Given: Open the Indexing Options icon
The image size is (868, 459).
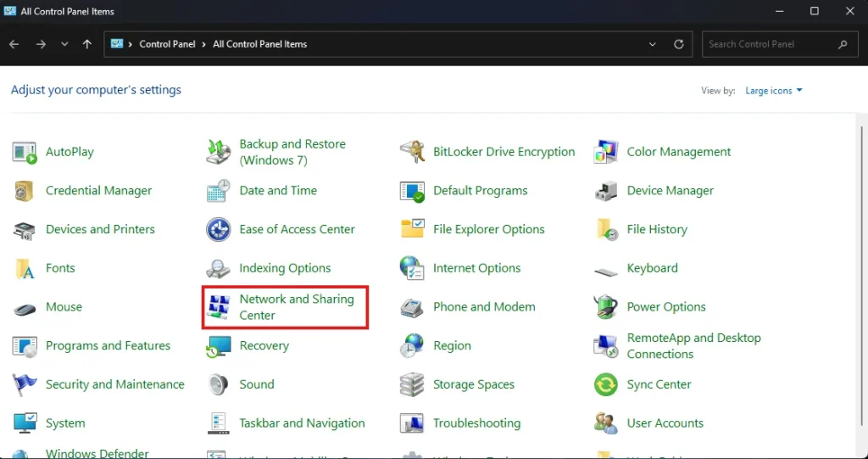Looking at the screenshot, I should point(218,268).
